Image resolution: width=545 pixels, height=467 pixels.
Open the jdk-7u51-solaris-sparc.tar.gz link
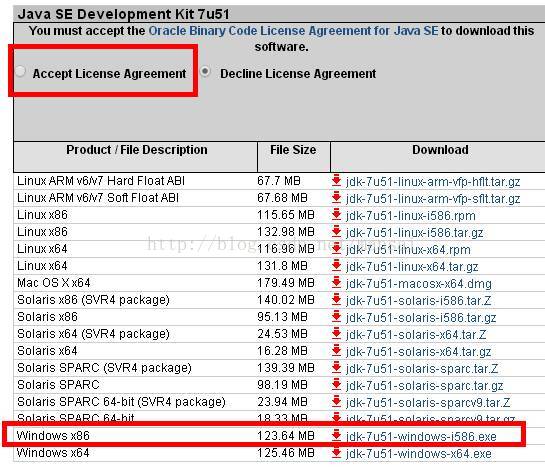pyautogui.click(x=425, y=386)
